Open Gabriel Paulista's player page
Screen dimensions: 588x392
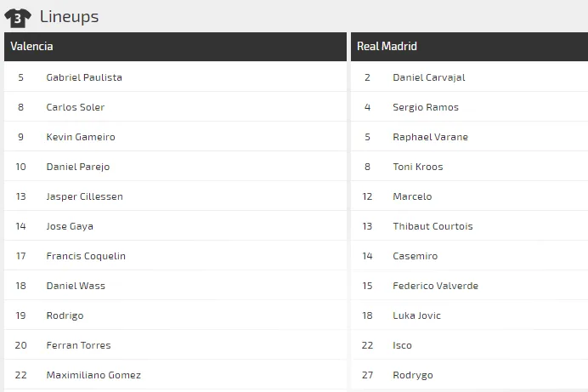coord(84,77)
